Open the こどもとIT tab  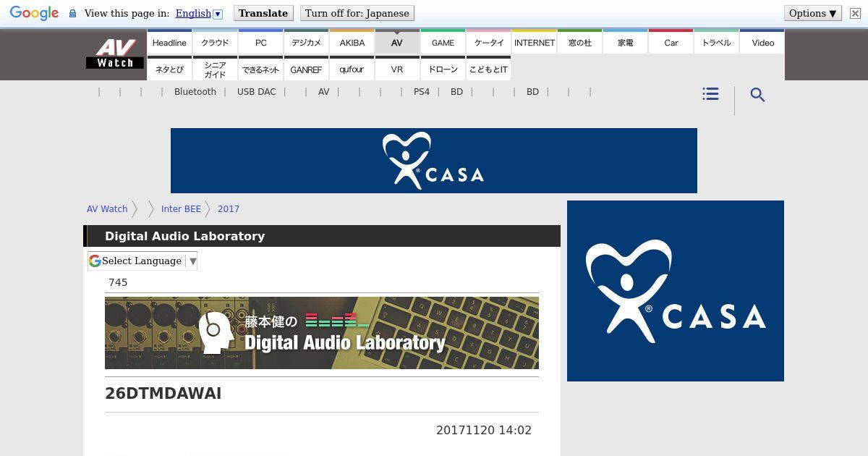488,69
